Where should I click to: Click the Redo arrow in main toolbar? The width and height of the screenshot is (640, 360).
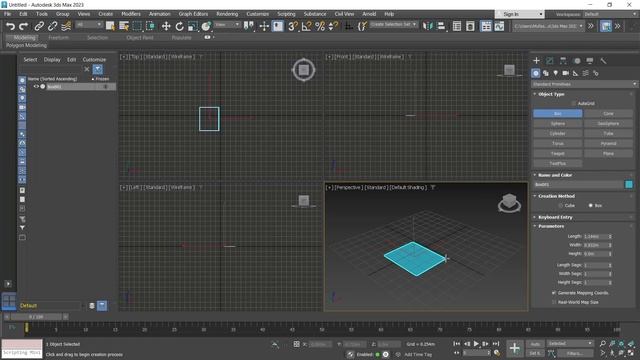pos(24,27)
